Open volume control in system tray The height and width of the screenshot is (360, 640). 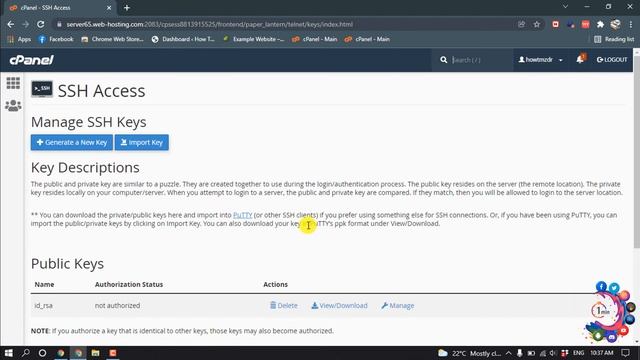[x=553, y=353]
